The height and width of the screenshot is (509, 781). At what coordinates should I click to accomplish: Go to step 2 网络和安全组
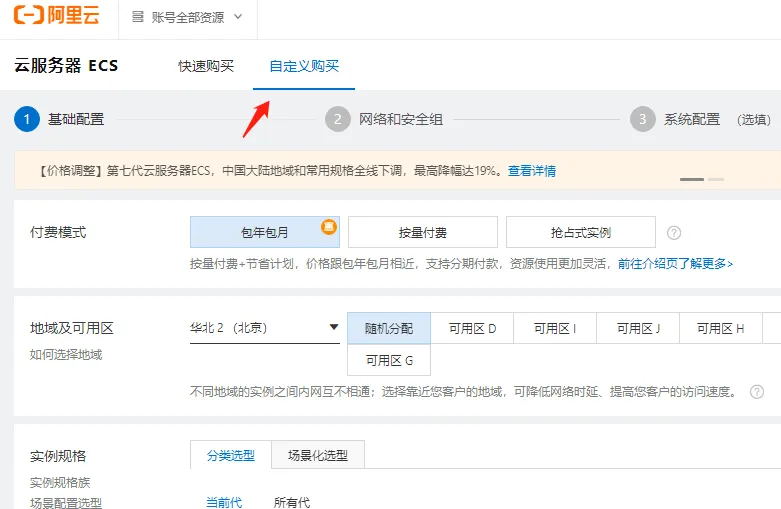384,120
